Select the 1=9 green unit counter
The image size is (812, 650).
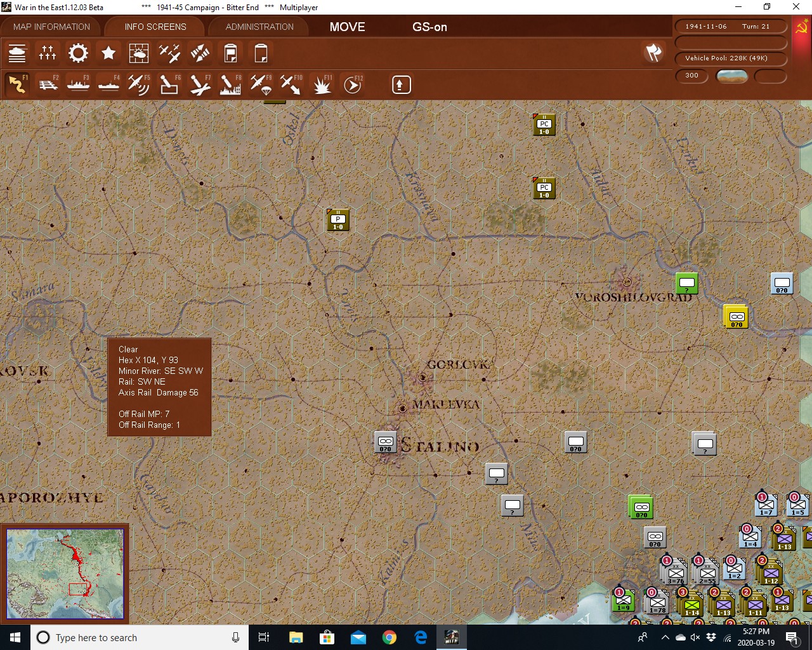tap(624, 600)
